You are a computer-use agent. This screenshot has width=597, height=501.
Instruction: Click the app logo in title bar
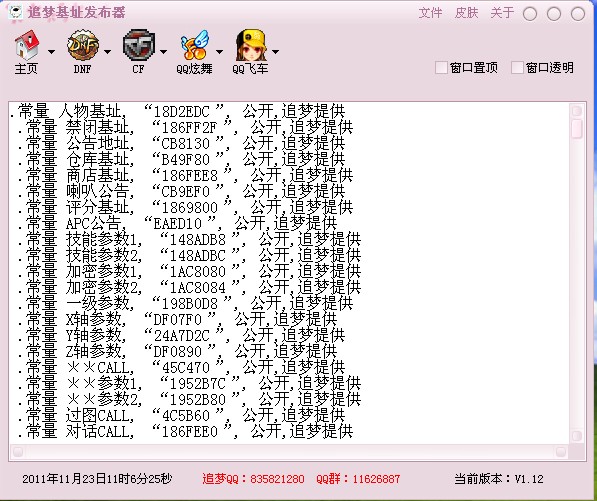15,13
